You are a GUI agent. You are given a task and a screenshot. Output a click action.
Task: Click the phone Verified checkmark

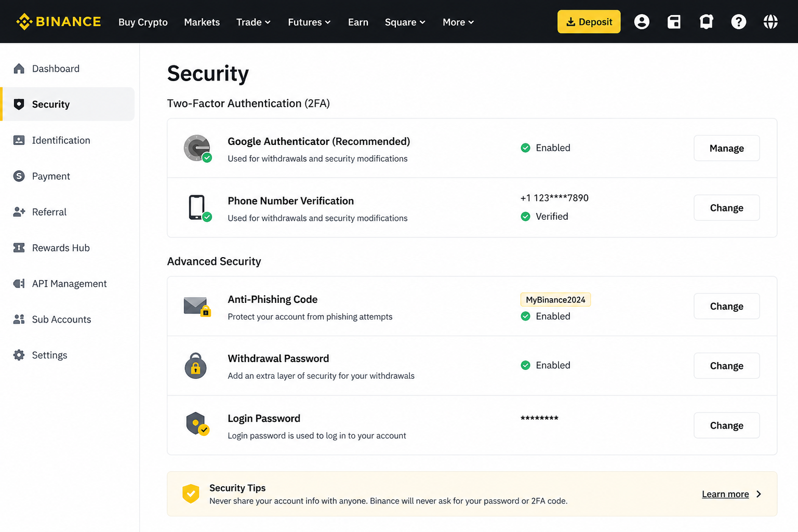click(x=525, y=217)
